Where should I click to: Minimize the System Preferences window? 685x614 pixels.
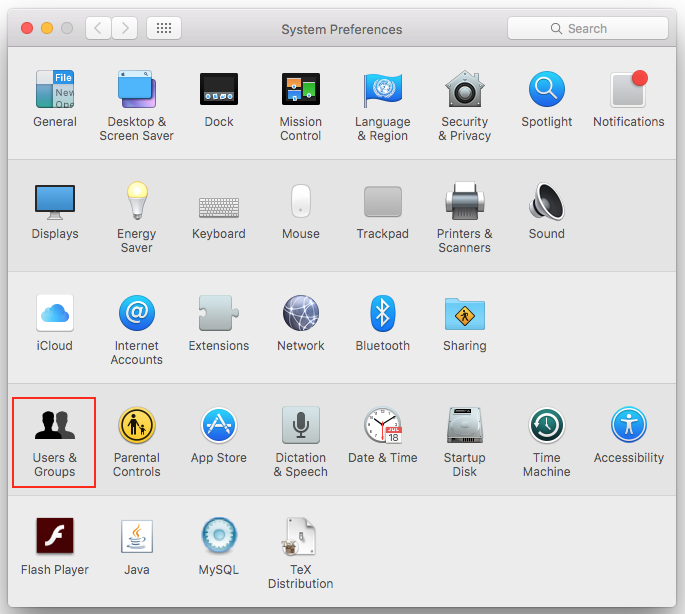(47, 28)
